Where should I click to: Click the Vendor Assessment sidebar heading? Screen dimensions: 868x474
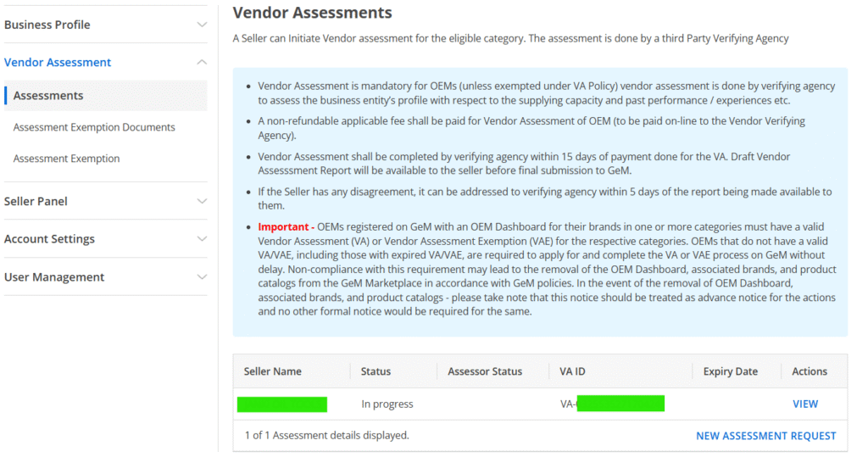pos(58,62)
